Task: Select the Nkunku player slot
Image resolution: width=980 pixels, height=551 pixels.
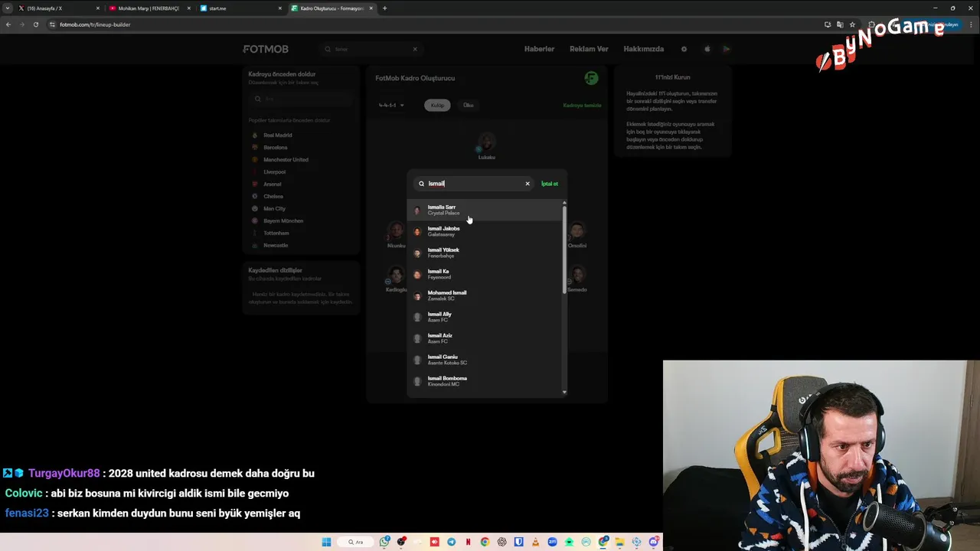Action: [x=396, y=235]
